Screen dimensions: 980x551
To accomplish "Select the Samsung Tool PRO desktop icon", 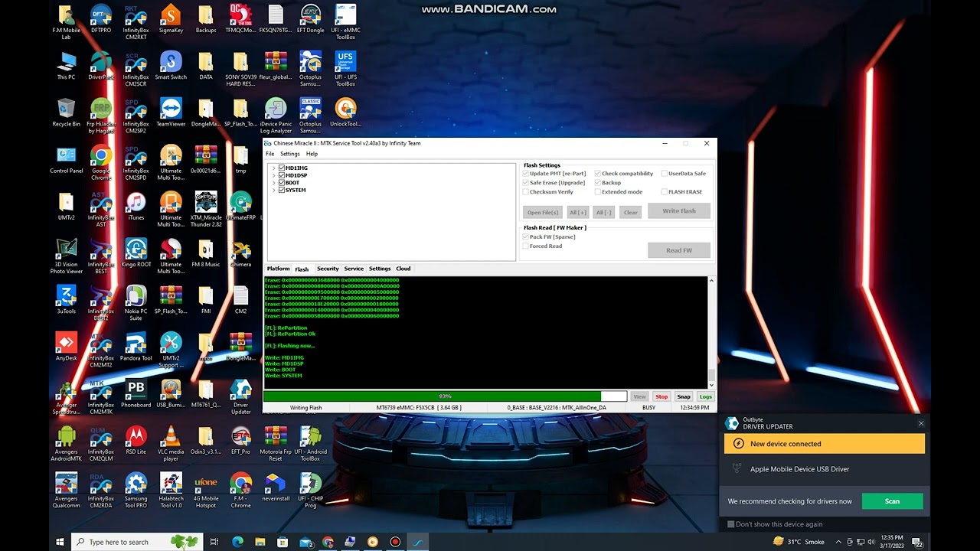I will tap(136, 490).
